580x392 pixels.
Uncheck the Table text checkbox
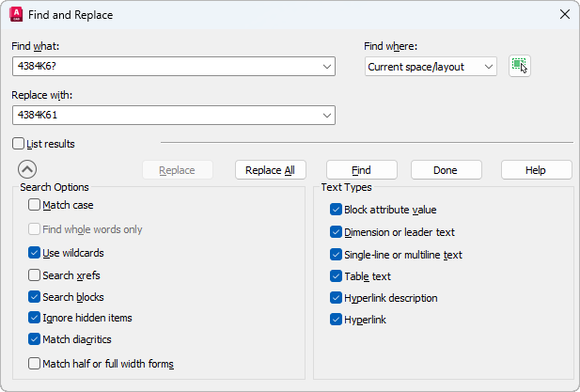coord(337,276)
